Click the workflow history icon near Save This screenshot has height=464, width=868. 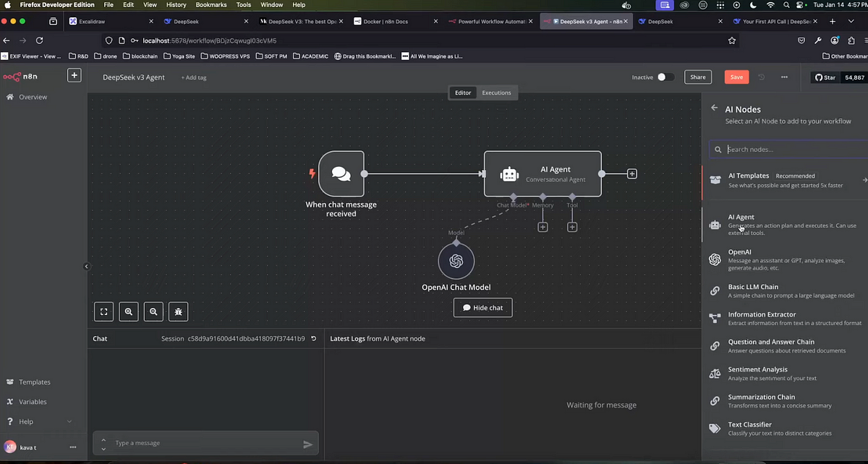coord(762,77)
